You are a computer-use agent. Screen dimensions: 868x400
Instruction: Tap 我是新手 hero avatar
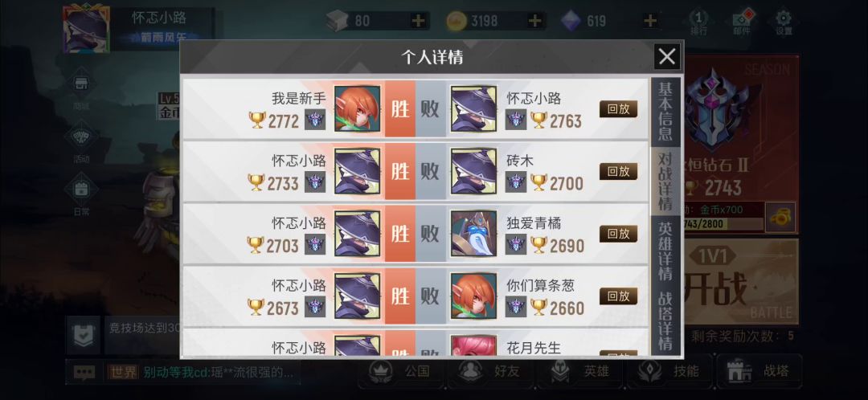(x=357, y=108)
